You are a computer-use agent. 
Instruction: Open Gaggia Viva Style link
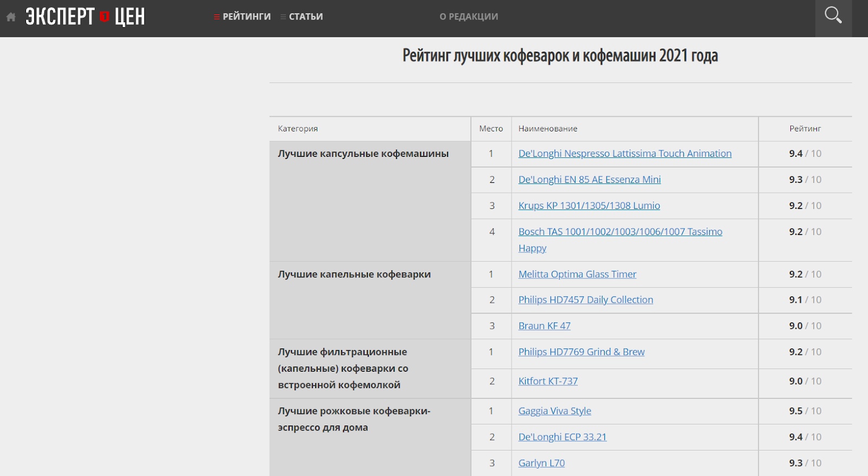tap(554, 411)
